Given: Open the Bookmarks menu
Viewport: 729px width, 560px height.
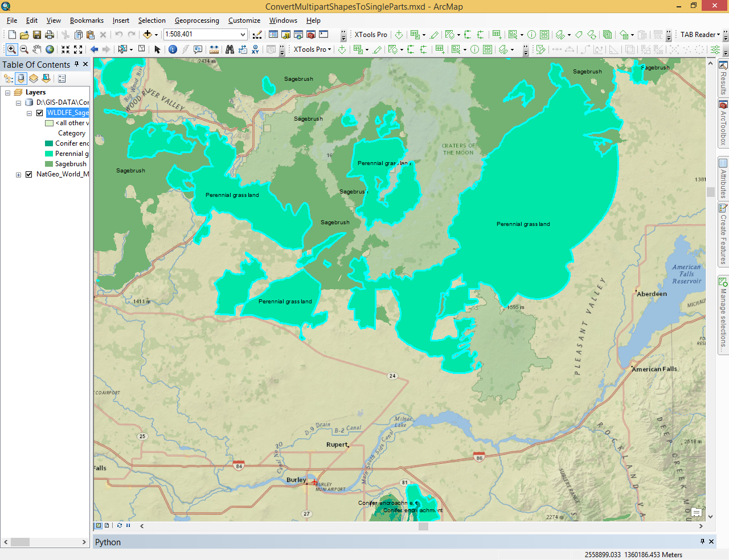Looking at the screenshot, I should tap(87, 20).
